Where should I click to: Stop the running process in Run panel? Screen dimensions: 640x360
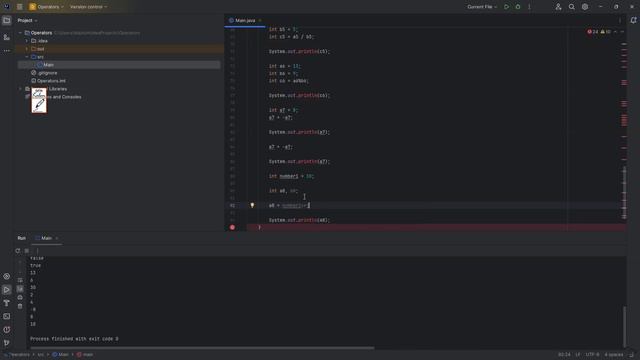(27, 251)
